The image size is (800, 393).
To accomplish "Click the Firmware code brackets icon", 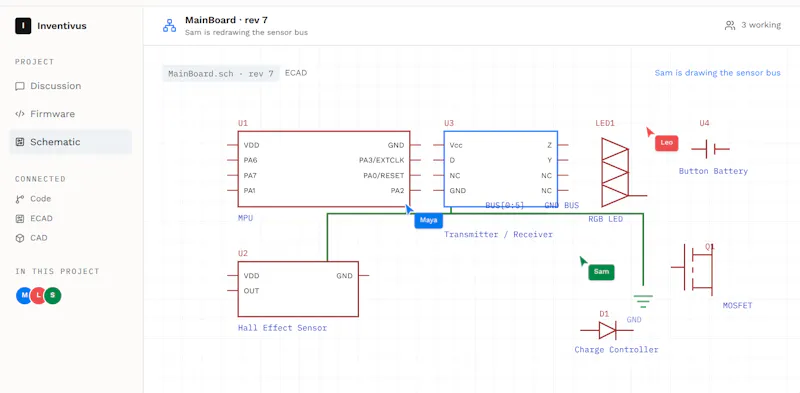I will (x=20, y=114).
